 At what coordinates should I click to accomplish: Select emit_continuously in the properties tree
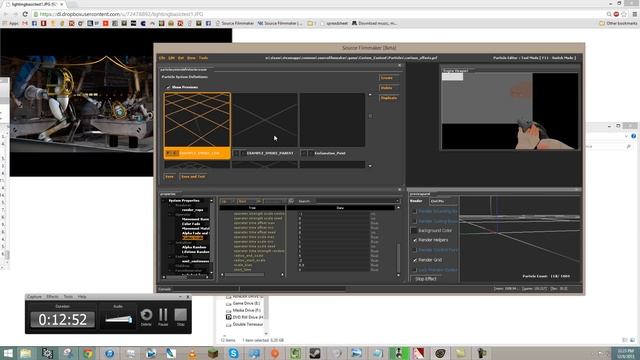point(196,261)
